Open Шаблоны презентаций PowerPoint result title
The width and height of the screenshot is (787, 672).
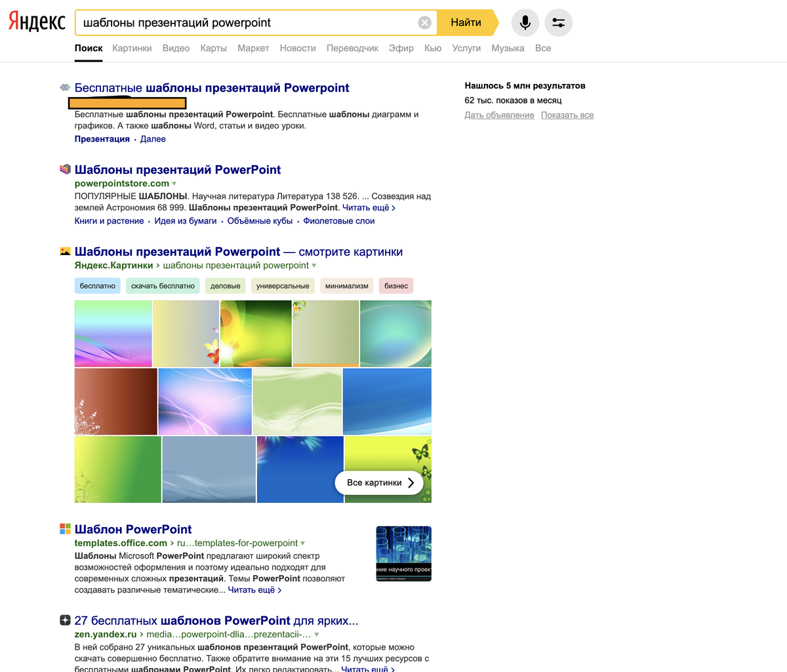pos(178,170)
